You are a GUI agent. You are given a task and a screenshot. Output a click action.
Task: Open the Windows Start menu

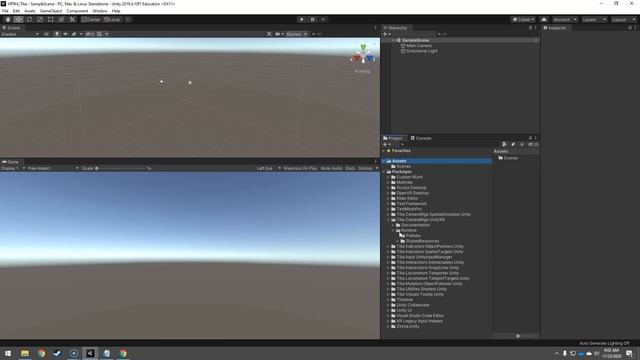tap(8, 353)
